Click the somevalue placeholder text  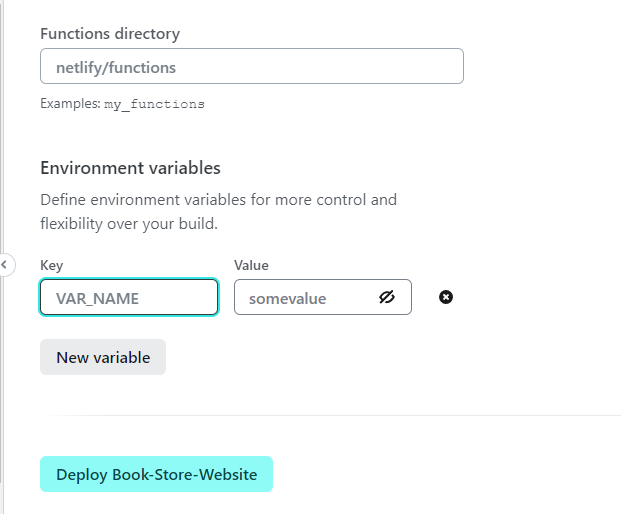[x=288, y=298]
